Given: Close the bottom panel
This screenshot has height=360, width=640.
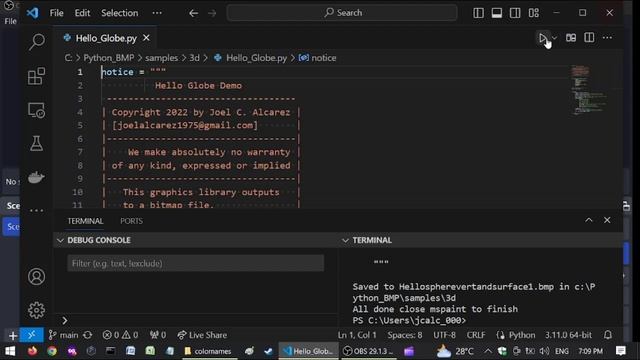Looking at the screenshot, I should 607,220.
